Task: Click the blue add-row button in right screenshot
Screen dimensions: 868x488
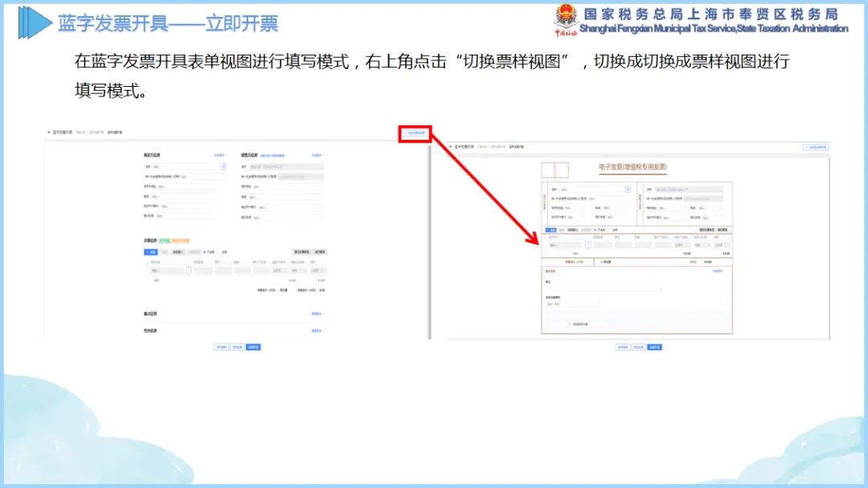Action: tap(551, 230)
